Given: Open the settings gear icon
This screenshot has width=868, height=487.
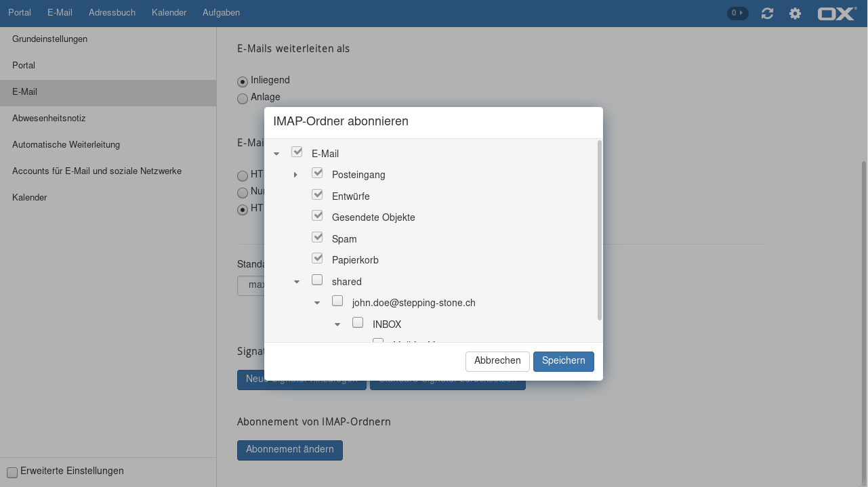Looking at the screenshot, I should [x=795, y=14].
